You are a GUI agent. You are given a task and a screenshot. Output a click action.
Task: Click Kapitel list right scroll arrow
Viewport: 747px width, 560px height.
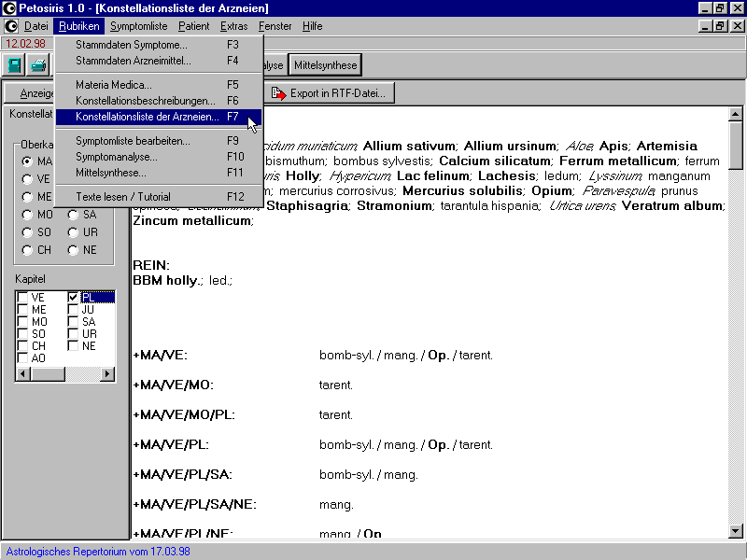pyautogui.click(x=107, y=374)
